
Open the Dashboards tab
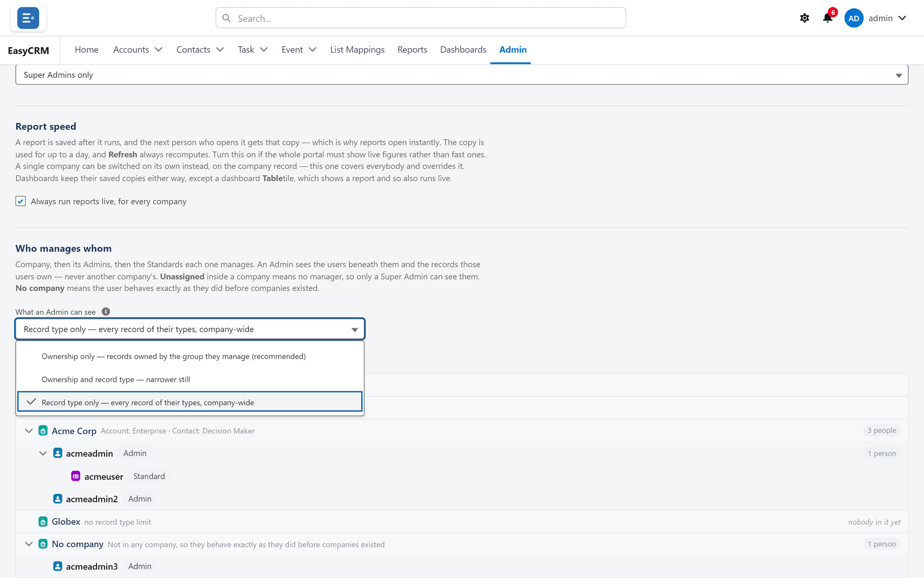coord(463,49)
